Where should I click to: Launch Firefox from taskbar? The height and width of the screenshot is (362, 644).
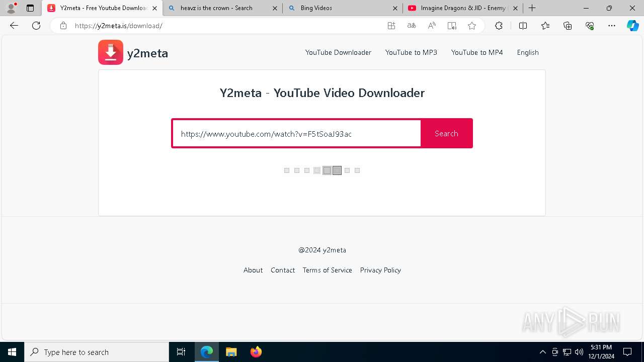click(x=256, y=352)
